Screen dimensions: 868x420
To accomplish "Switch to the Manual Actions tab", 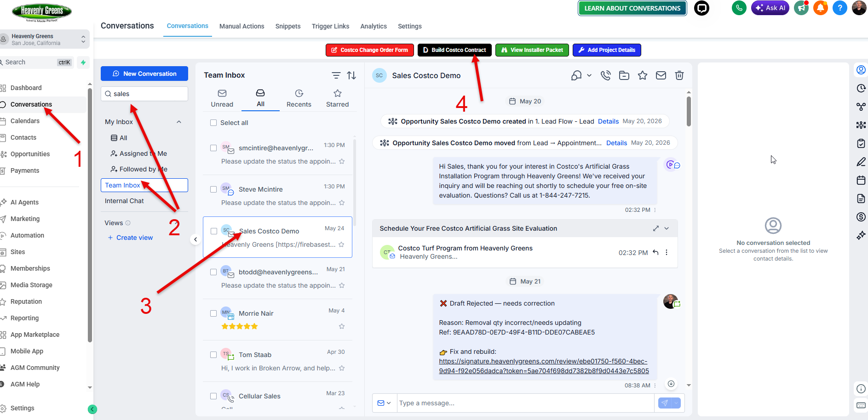I will [x=242, y=26].
